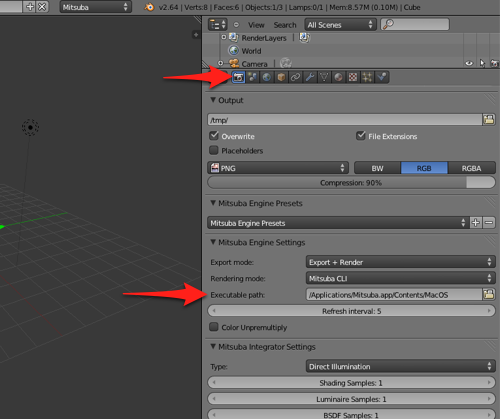
Task: Expand the RenderLayers tree item
Action: (224, 37)
